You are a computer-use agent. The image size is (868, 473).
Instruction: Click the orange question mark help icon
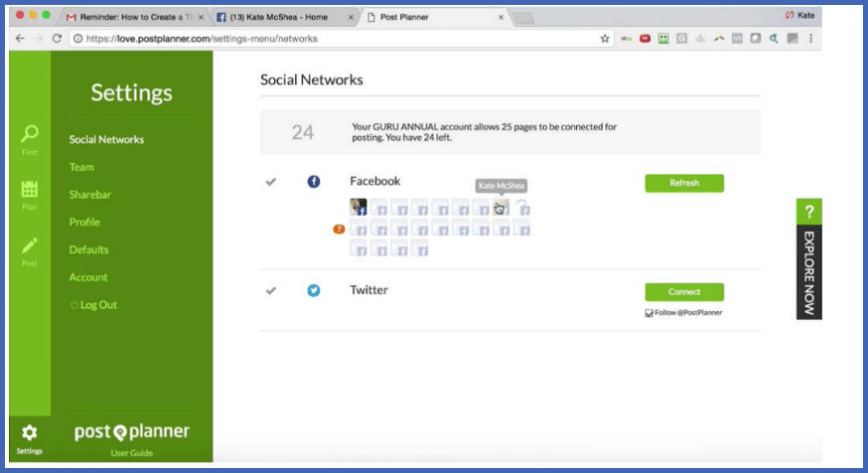click(x=339, y=230)
